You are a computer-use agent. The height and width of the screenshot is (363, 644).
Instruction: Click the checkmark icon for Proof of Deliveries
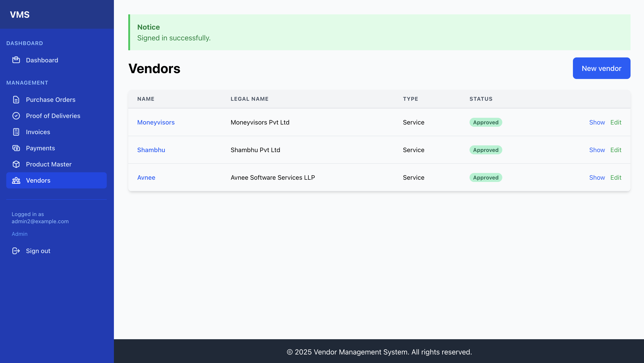pos(16,116)
